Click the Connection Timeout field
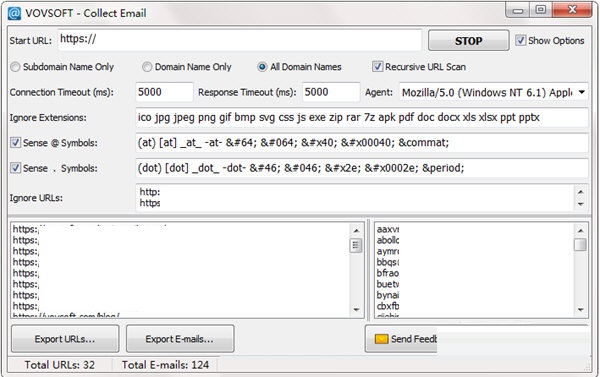This screenshot has height=377, width=600. (x=164, y=92)
